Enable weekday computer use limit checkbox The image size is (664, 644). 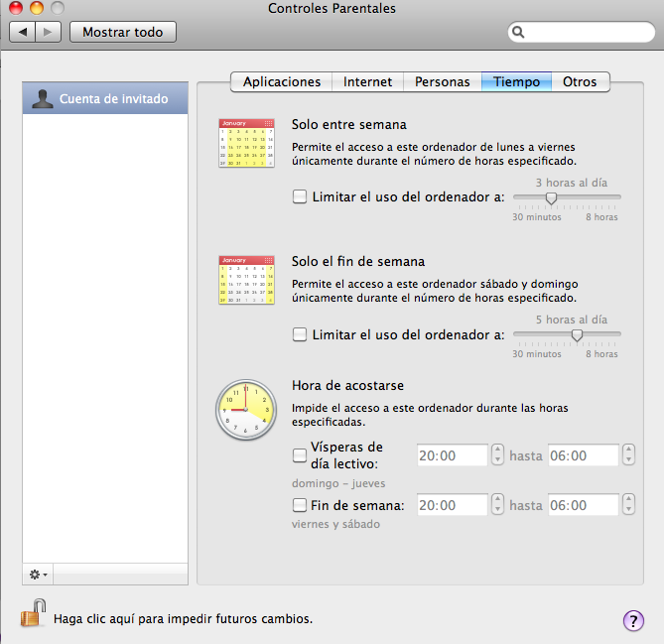300,196
